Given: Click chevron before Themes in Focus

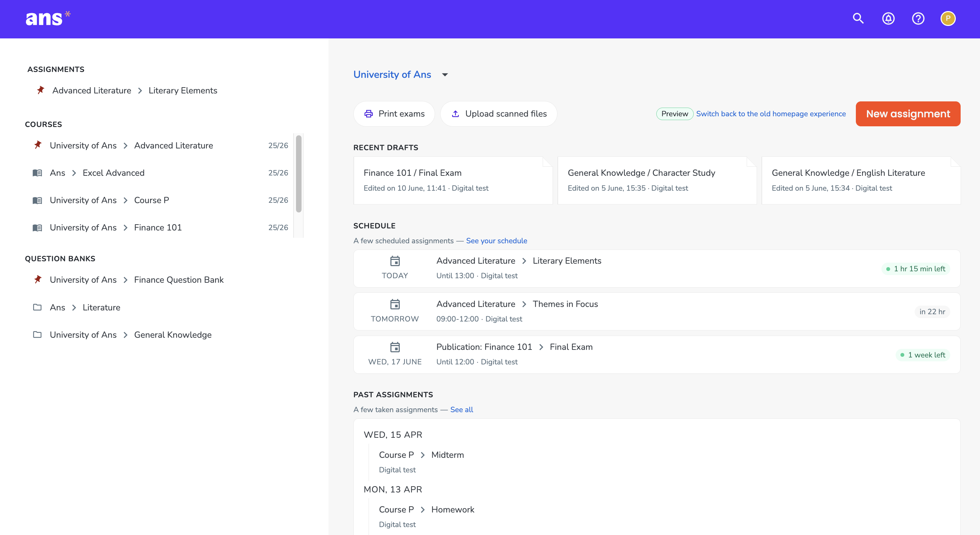Looking at the screenshot, I should point(524,304).
